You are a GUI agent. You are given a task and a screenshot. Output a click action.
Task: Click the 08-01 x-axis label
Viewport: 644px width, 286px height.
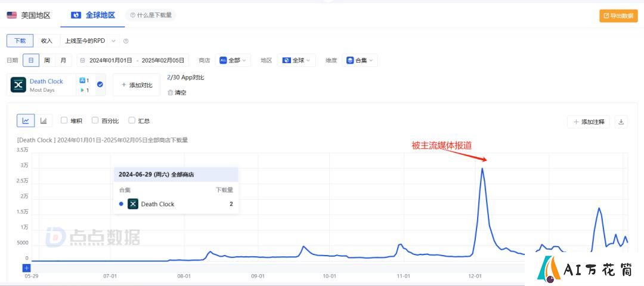pos(184,276)
